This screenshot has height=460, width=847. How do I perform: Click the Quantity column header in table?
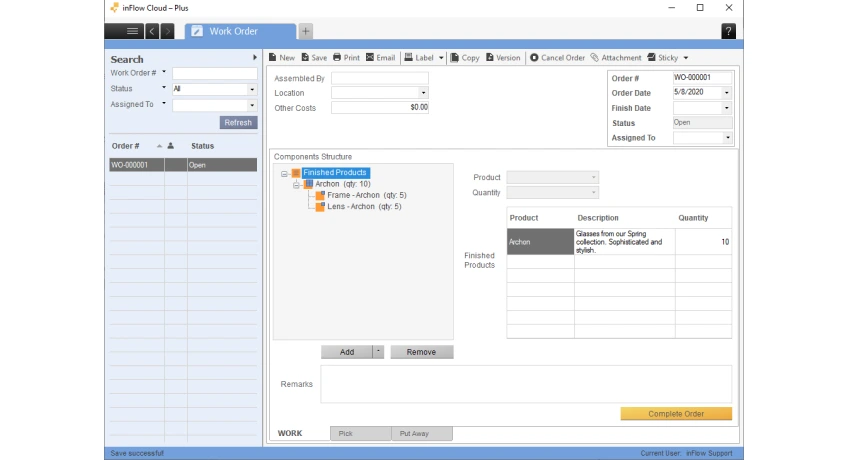pyautogui.click(x=693, y=218)
